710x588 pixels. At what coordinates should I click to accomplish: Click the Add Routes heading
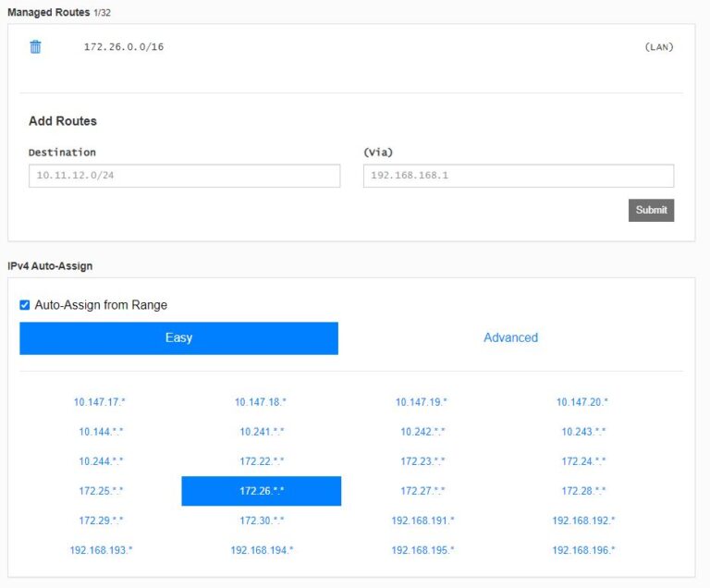(x=63, y=121)
